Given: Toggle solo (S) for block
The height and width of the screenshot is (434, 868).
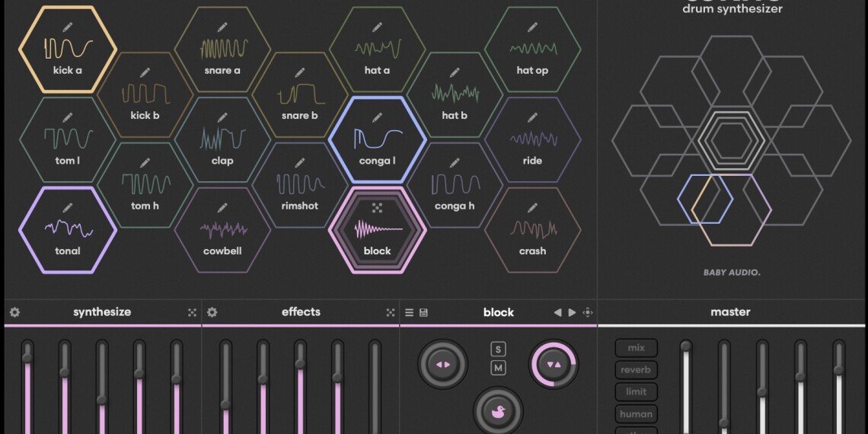Looking at the screenshot, I should (499, 349).
